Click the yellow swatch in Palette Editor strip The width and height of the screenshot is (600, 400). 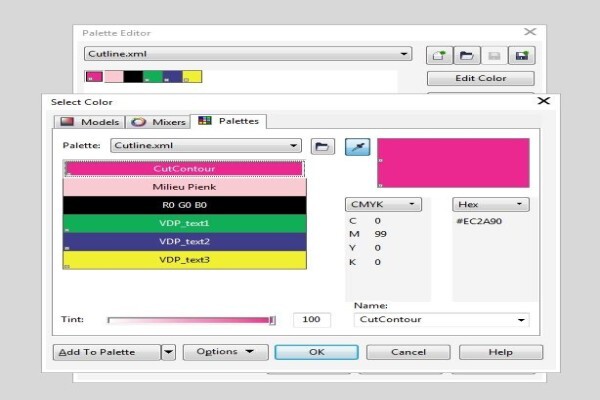192,77
